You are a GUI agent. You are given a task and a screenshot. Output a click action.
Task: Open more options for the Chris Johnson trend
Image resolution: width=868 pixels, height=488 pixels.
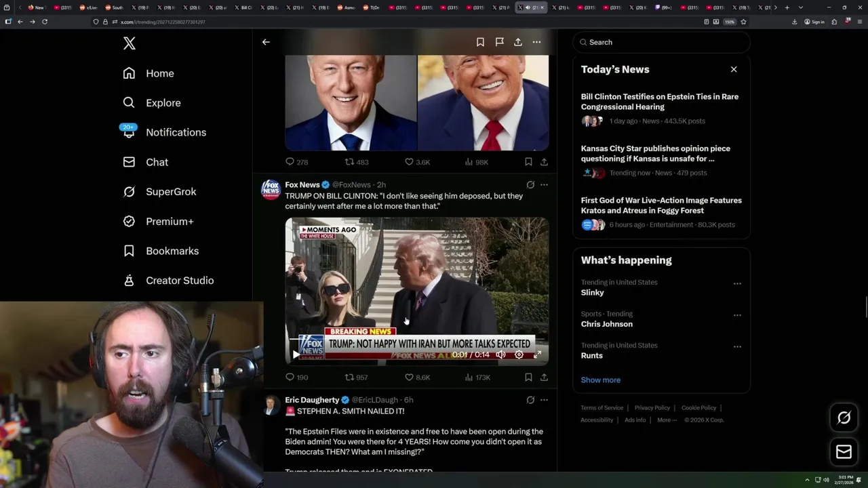point(737,315)
